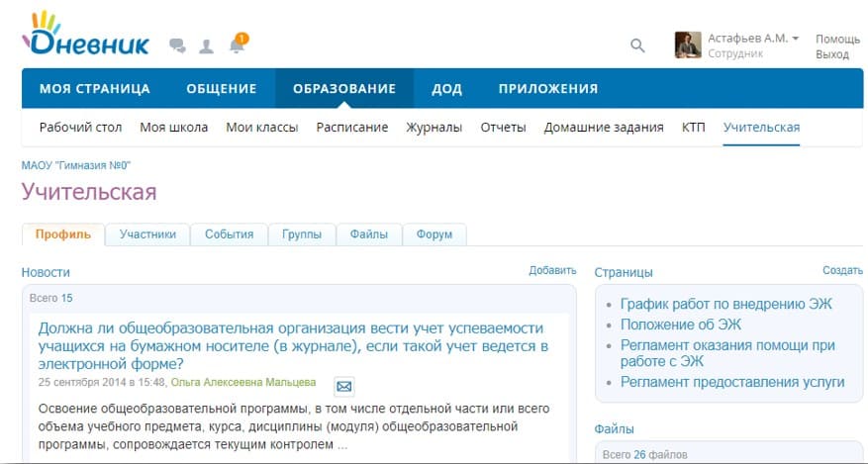Open Журналы in the submenu
Screen dimensions: 868x464
pos(434,127)
